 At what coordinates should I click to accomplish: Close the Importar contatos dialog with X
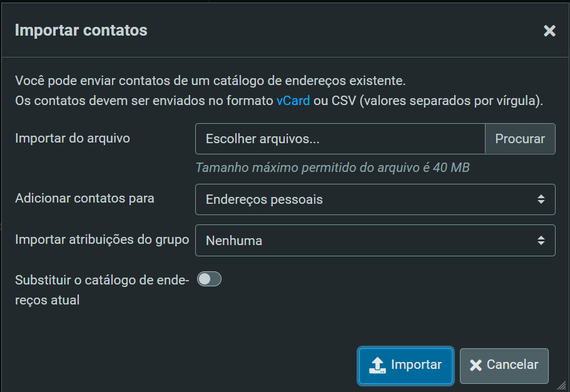[549, 31]
